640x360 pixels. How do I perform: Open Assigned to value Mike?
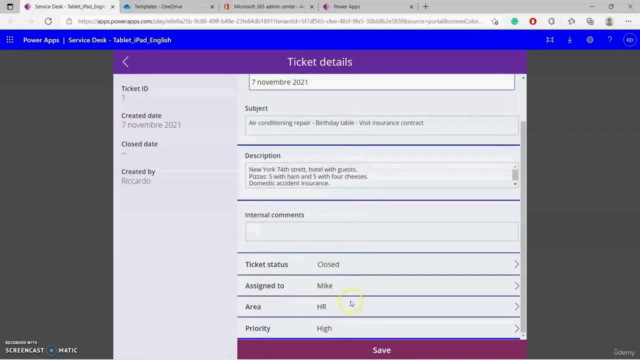click(x=325, y=286)
